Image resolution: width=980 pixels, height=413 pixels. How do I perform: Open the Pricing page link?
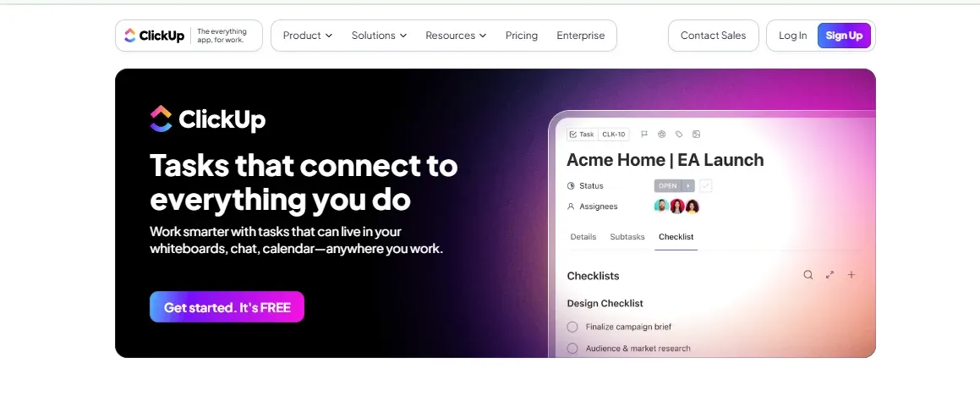(521, 36)
